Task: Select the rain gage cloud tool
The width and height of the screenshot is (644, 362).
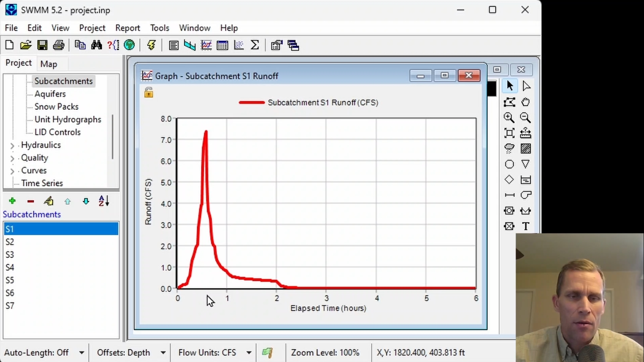Action: (509, 149)
